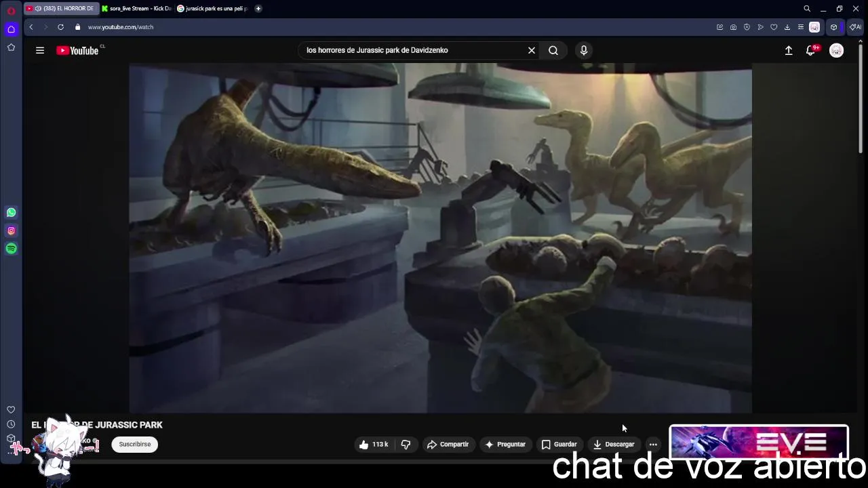
Task: Click the Descargar download button
Action: point(614,445)
